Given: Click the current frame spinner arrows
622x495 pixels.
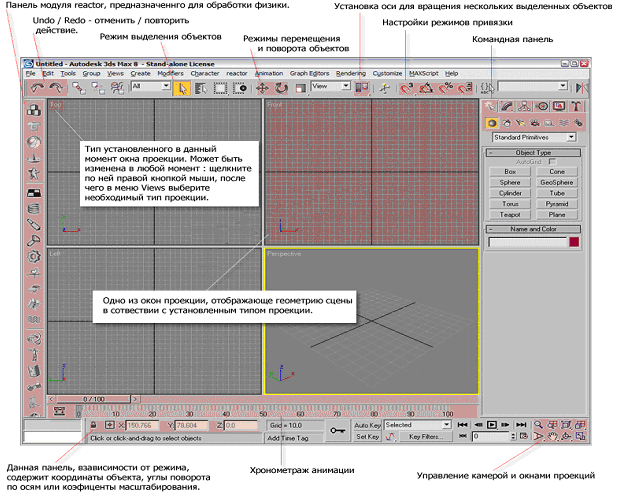Looking at the screenshot, I should point(513,436).
